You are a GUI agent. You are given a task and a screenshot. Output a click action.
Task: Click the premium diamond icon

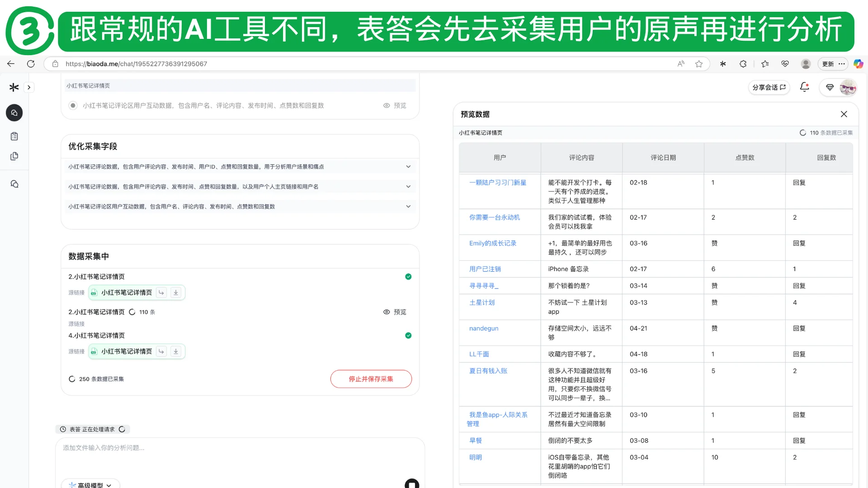click(x=830, y=87)
